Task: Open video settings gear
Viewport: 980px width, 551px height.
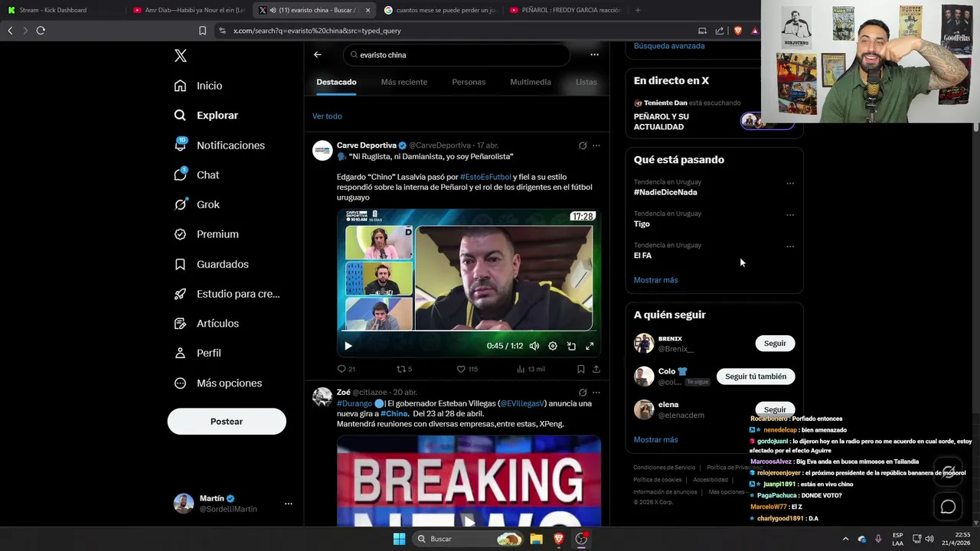Action: coord(553,346)
